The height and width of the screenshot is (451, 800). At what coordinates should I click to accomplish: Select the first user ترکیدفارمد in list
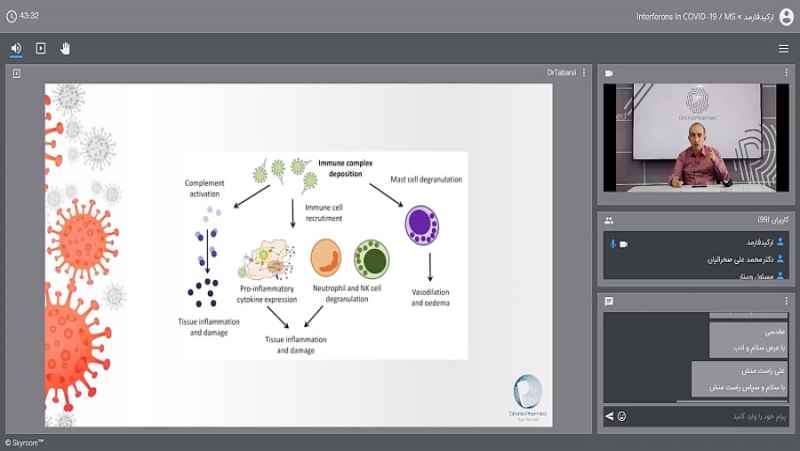pyautogui.click(x=696, y=243)
